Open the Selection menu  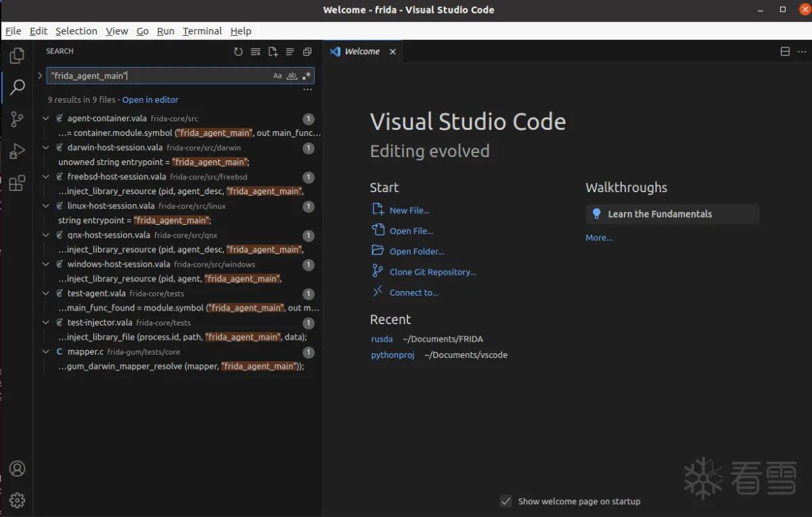pyautogui.click(x=76, y=31)
